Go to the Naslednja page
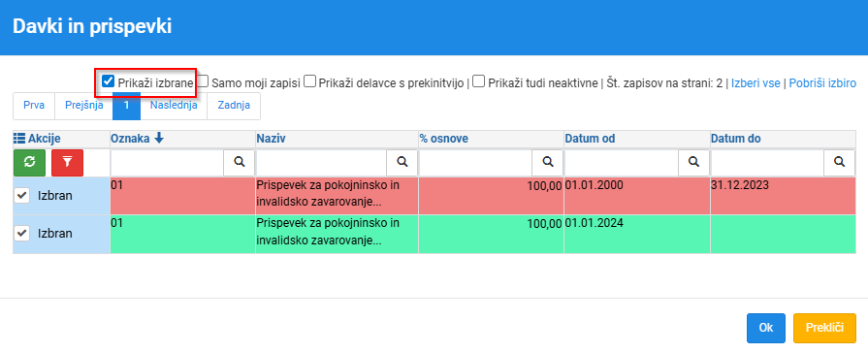The width and height of the screenshot is (868, 353). (174, 105)
